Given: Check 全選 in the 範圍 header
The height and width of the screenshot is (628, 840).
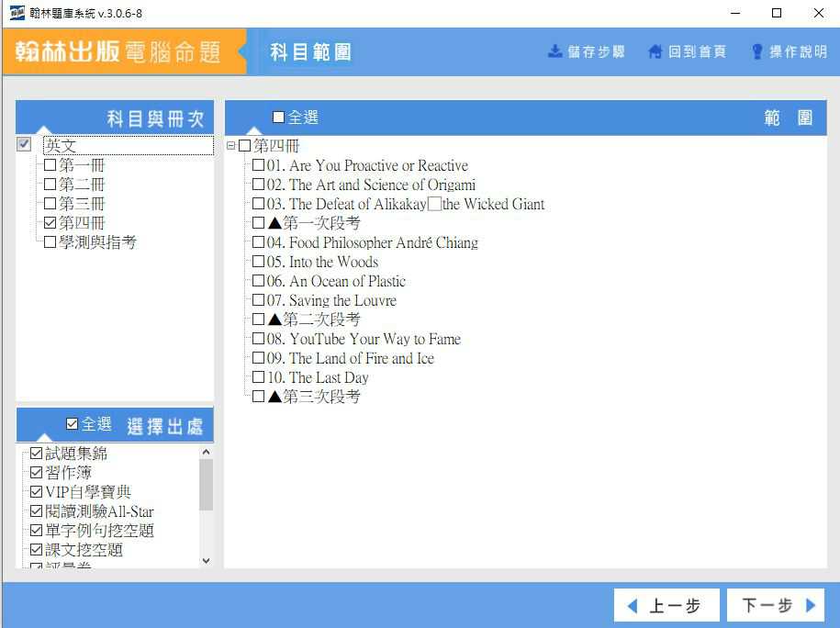Looking at the screenshot, I should (x=278, y=117).
